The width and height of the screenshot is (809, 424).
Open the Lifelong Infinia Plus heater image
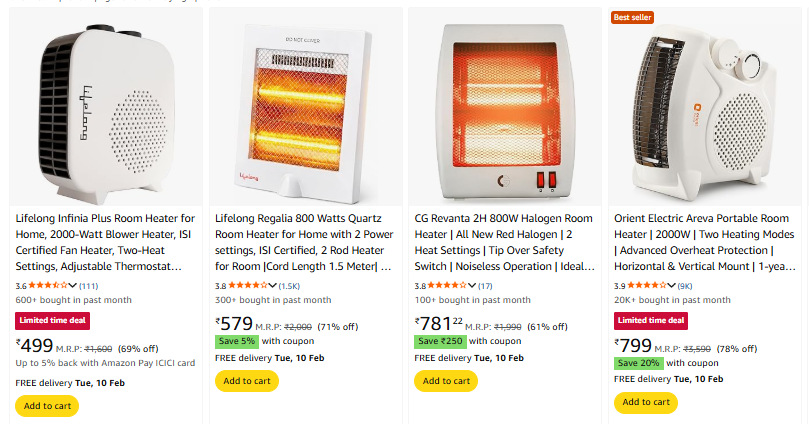tap(105, 107)
